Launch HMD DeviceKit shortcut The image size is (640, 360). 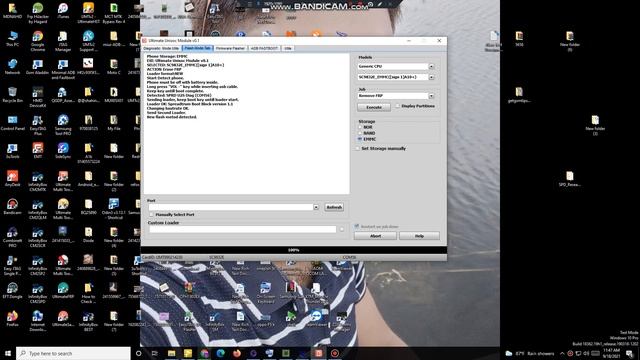pos(38,97)
